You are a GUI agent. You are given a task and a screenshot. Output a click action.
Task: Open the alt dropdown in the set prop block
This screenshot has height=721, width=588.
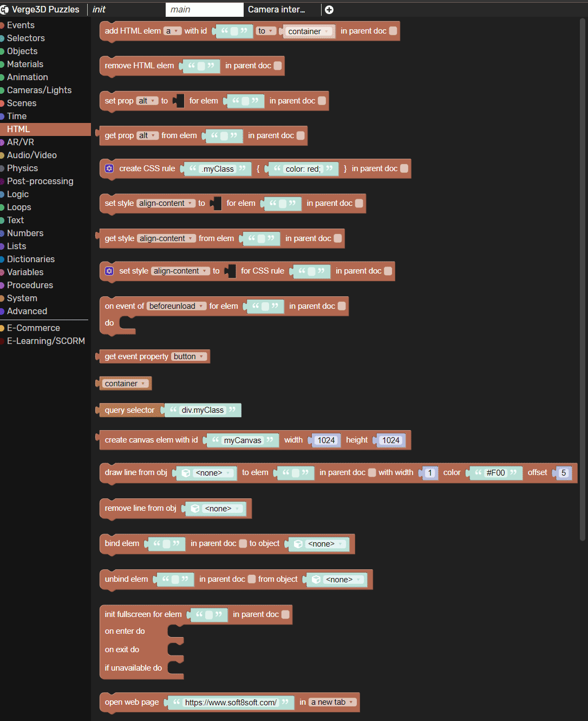[147, 101]
